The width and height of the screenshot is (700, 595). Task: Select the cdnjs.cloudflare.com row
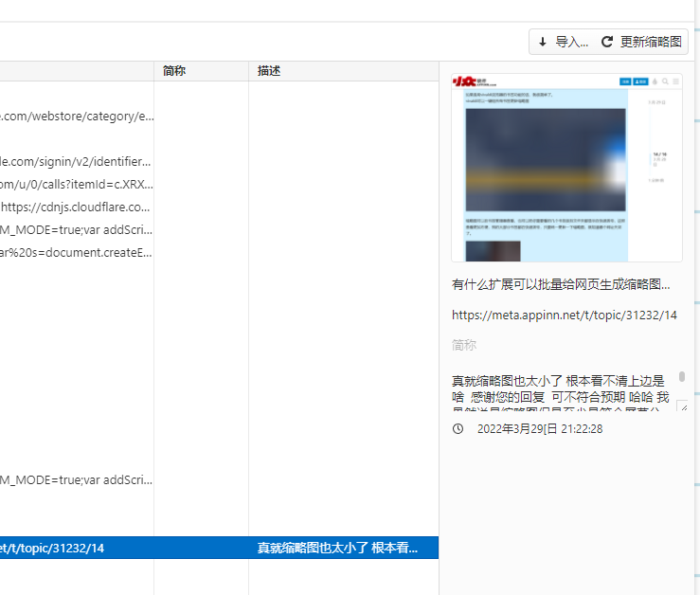pos(76,207)
